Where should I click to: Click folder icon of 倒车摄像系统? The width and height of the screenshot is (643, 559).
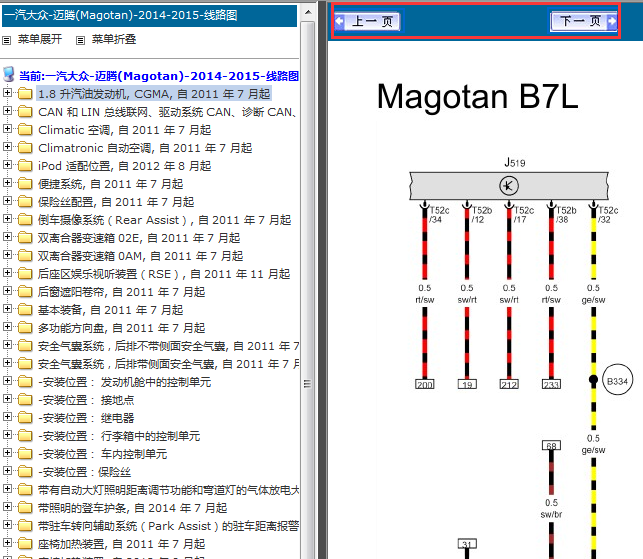point(25,220)
